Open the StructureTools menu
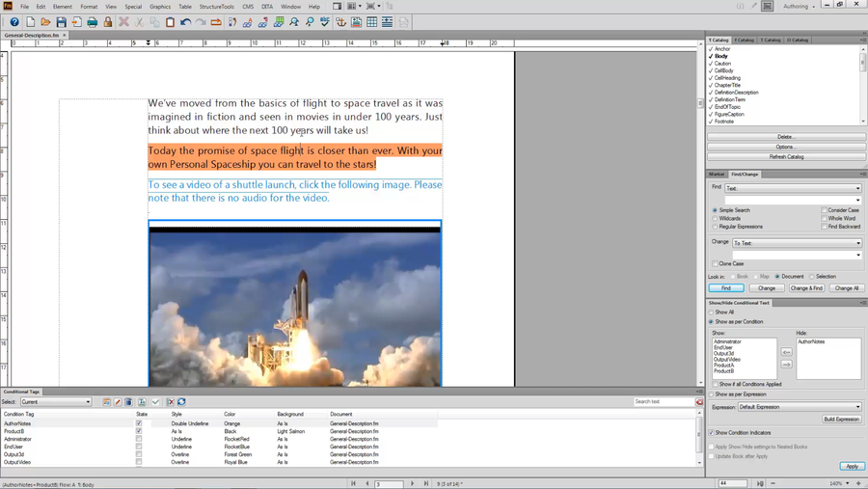The height and width of the screenshot is (489, 868). (216, 7)
